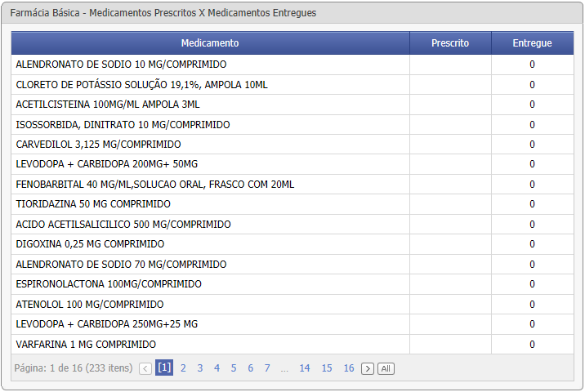Open page 5 of the list
Viewport: 585px width, 392px height.
tap(234, 368)
